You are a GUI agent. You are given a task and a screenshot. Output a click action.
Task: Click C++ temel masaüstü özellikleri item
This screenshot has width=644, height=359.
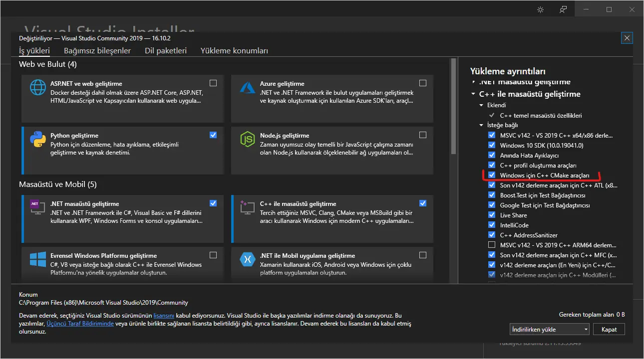coord(541,115)
